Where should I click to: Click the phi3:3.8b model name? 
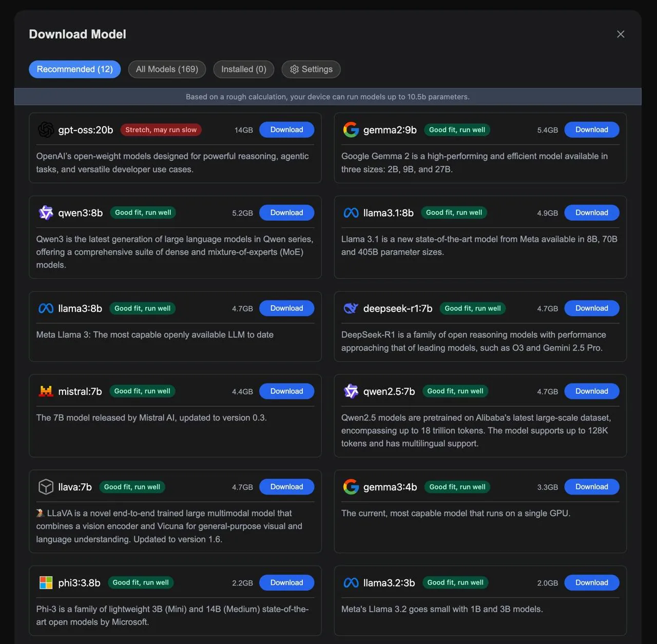(x=79, y=583)
